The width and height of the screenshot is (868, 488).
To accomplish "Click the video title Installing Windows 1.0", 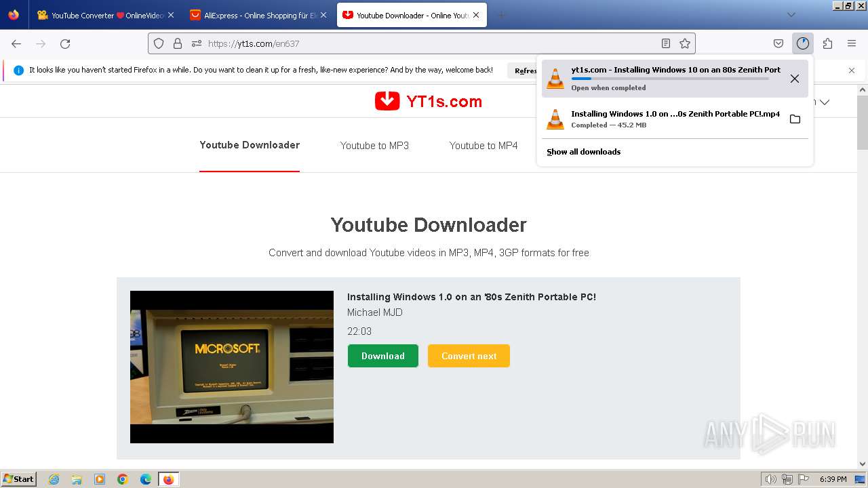I will pyautogui.click(x=471, y=297).
